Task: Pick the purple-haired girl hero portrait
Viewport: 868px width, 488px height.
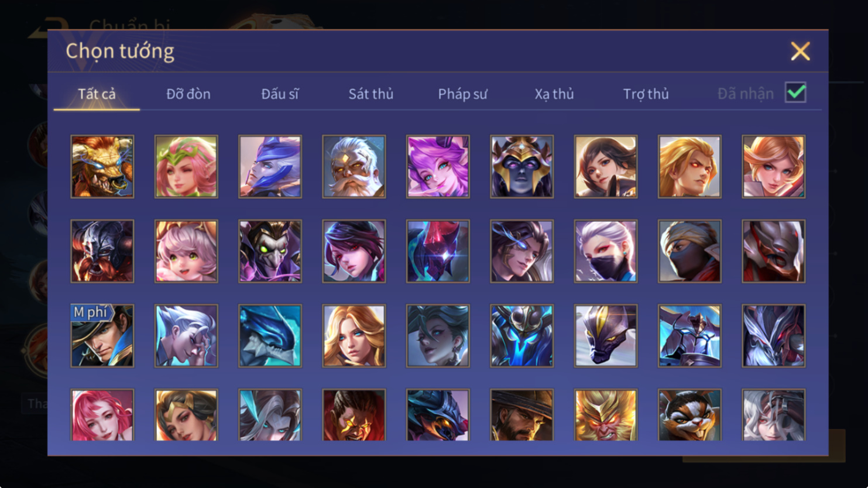Action: [x=438, y=167]
